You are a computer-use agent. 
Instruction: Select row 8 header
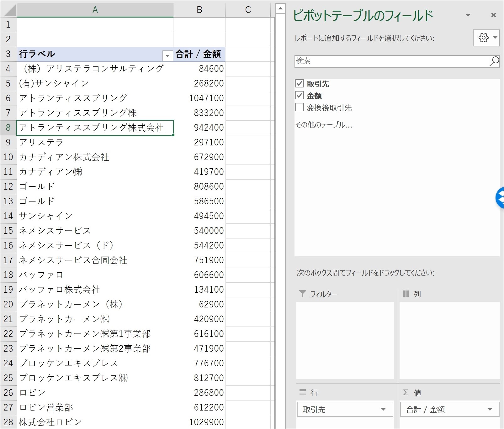[8, 128]
